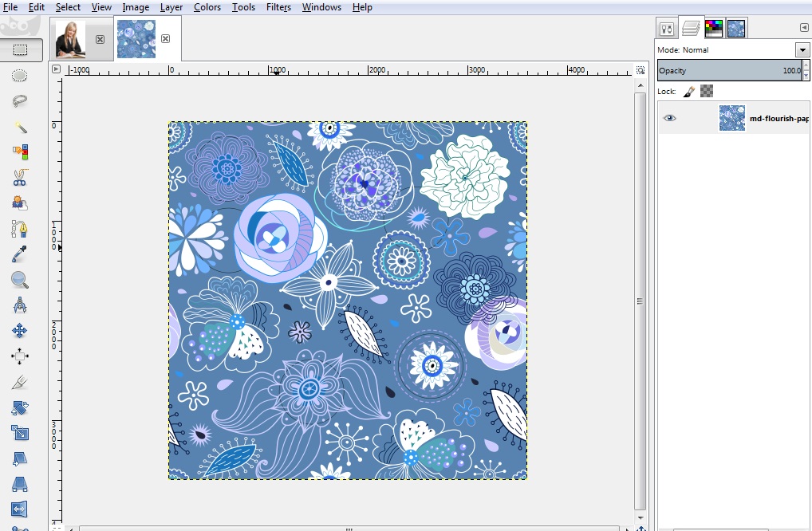Open the layer Mode dropdown

[802, 49]
